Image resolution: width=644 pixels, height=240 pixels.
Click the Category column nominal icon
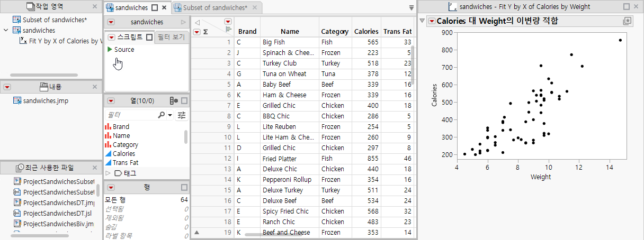108,145
